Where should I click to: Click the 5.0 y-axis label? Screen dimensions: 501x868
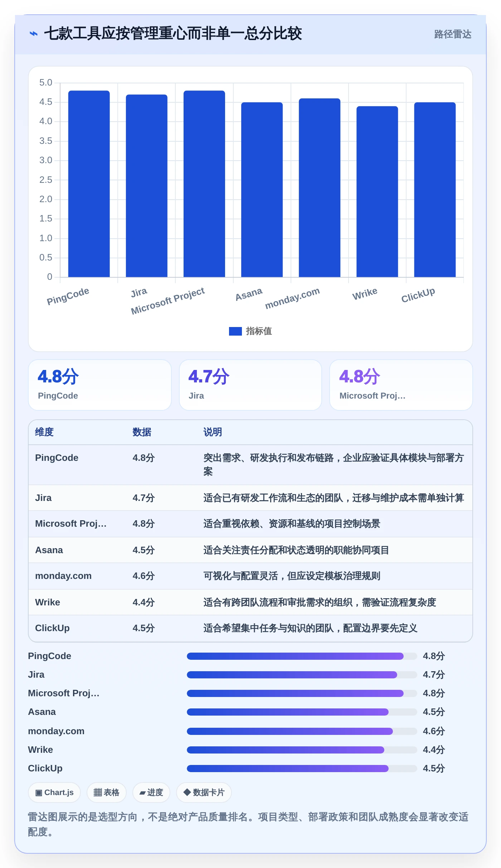[46, 83]
